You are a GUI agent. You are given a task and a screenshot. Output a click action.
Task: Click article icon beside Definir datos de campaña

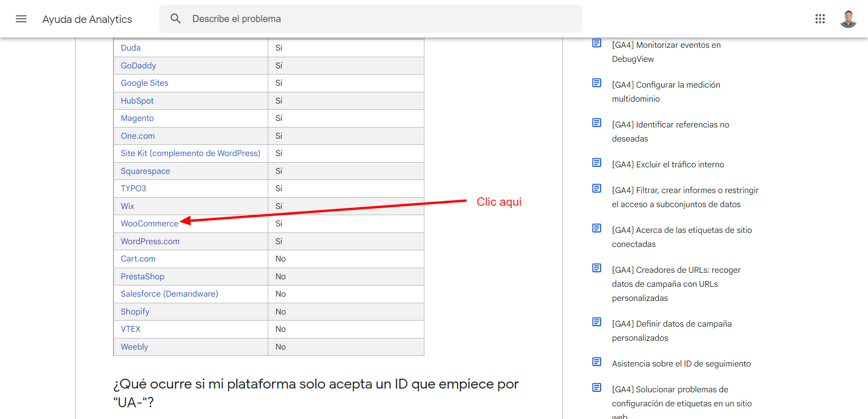coord(596,322)
